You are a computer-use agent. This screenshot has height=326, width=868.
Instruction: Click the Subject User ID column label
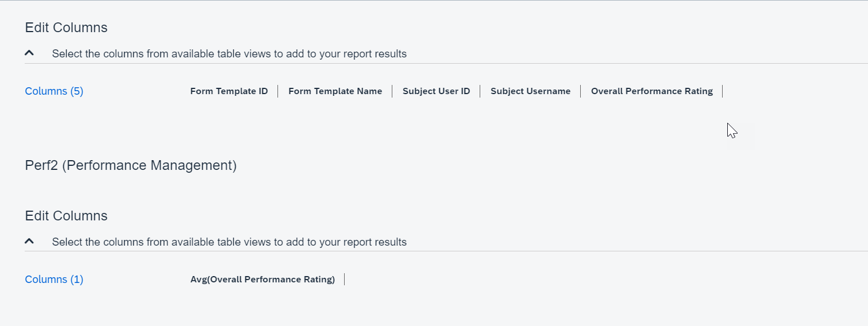point(437,91)
